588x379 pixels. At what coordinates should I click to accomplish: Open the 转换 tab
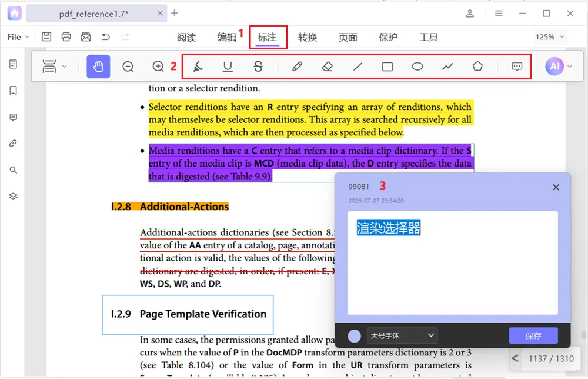tap(308, 36)
